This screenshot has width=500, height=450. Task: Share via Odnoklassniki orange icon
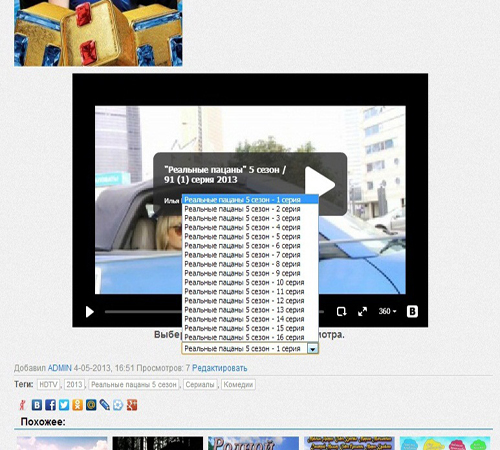[77, 405]
